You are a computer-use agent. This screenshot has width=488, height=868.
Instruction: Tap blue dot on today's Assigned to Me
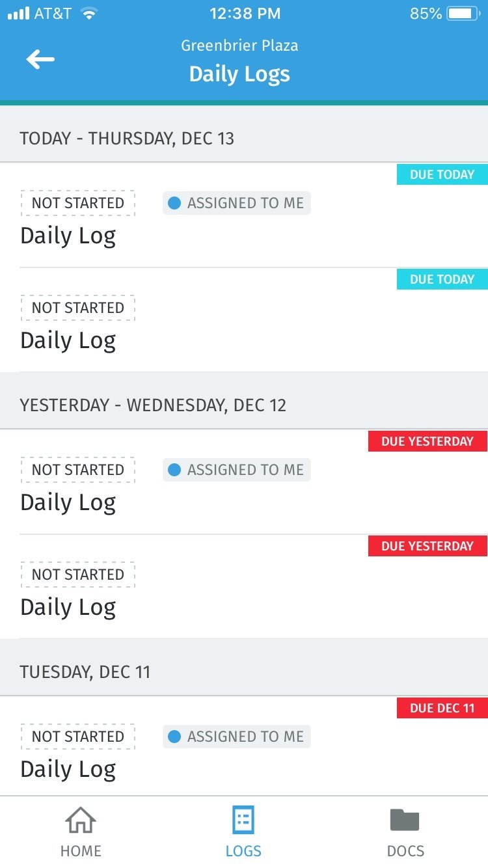tap(174, 203)
